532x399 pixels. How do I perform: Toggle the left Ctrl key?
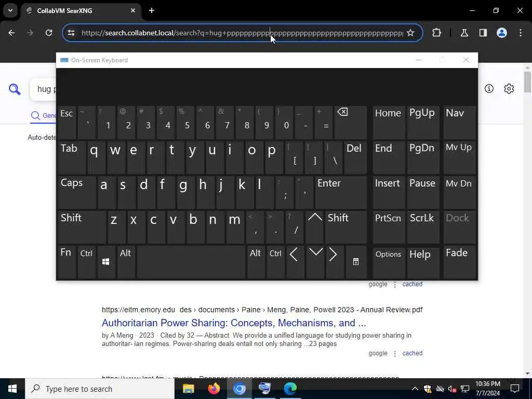point(87,262)
